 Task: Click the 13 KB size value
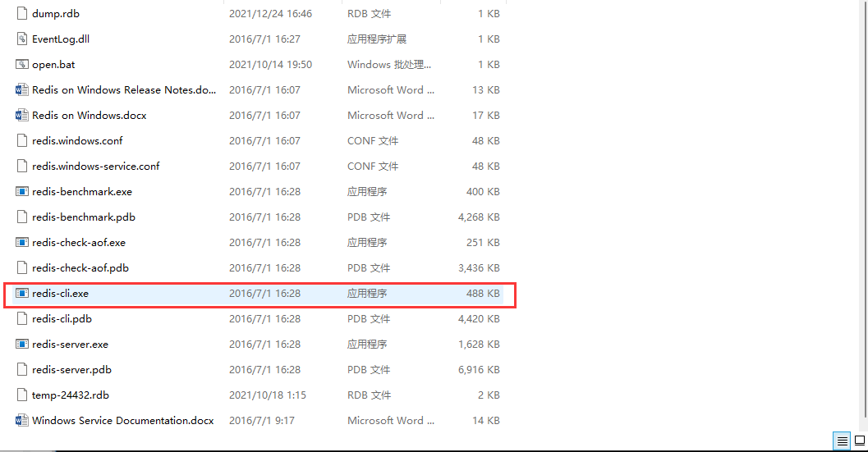(486, 89)
